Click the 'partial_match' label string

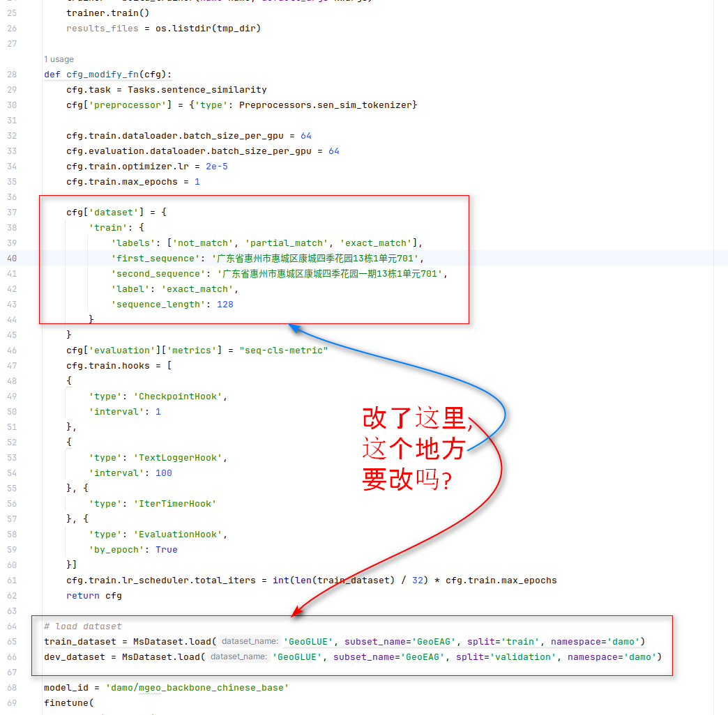(286, 243)
